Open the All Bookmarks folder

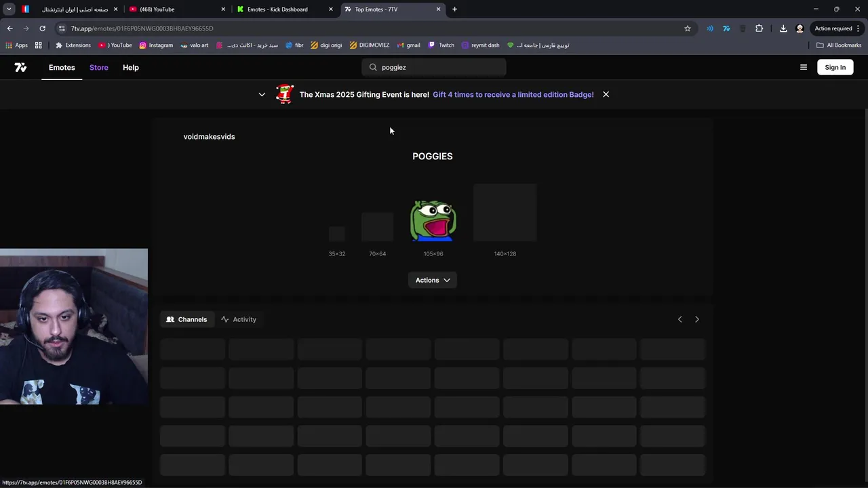[839, 45]
